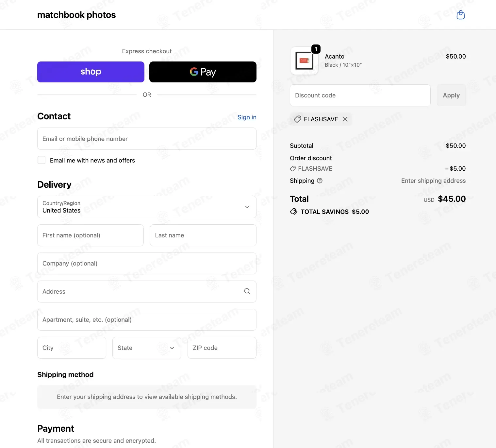Focus the Discount code field

(360, 95)
